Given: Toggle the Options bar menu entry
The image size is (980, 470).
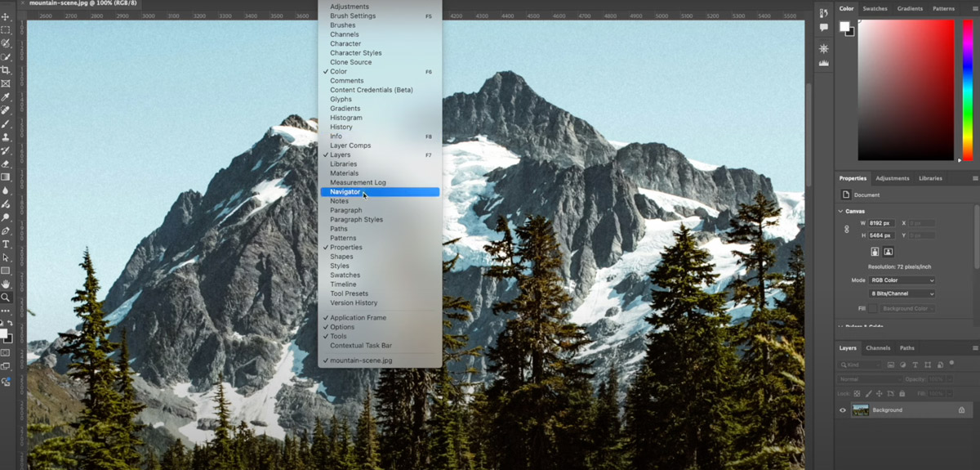Looking at the screenshot, I should coord(379,327).
